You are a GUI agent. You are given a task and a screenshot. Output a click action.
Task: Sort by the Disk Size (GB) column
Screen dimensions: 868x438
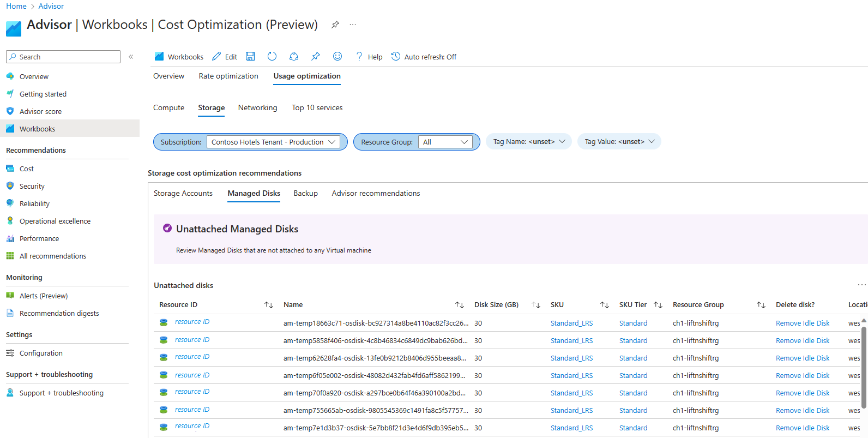[x=536, y=305]
